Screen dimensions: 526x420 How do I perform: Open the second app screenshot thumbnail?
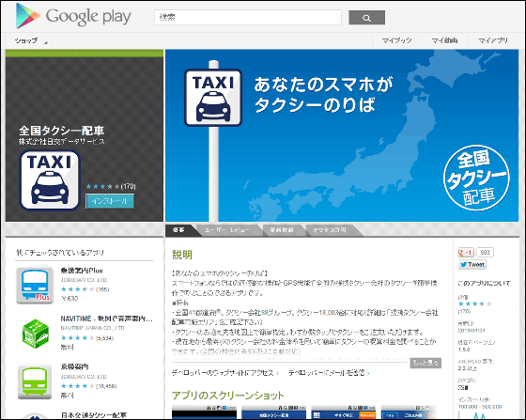click(273, 412)
